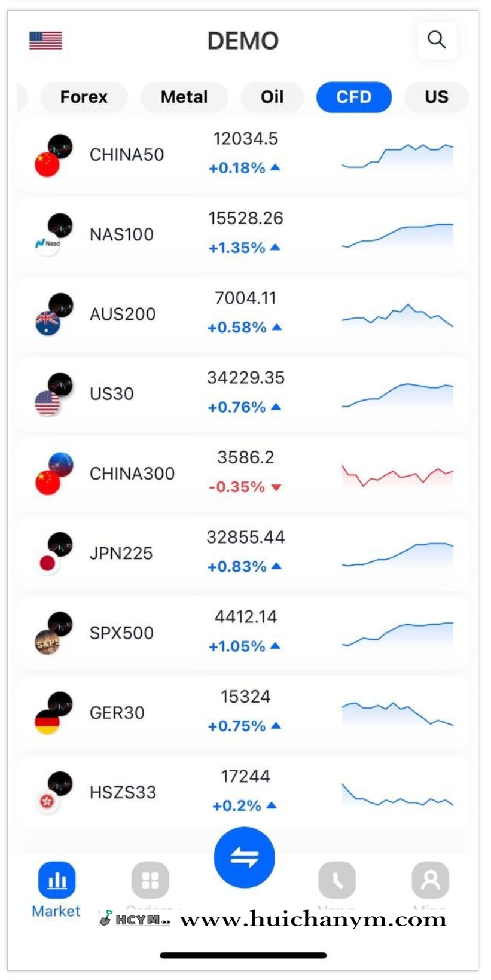Open the Mine profile icon
491x980 pixels.
[x=430, y=880]
